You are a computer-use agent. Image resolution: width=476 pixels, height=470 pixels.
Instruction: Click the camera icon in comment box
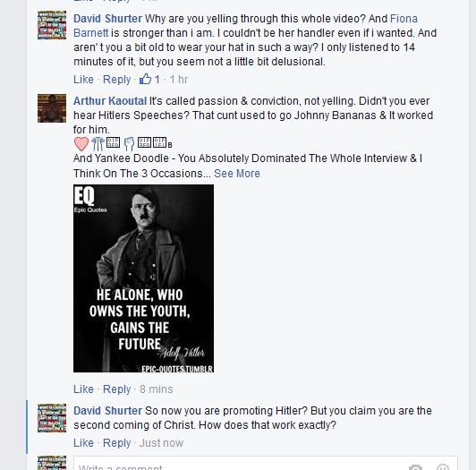click(415, 467)
